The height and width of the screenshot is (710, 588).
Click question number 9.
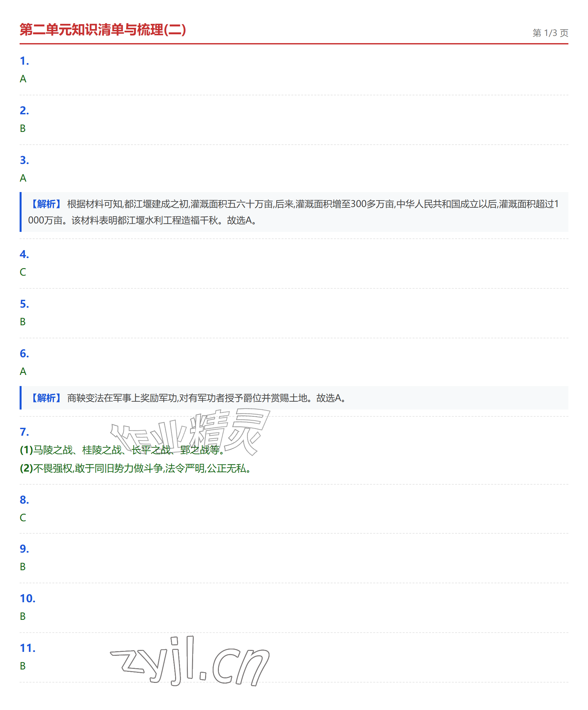24,549
